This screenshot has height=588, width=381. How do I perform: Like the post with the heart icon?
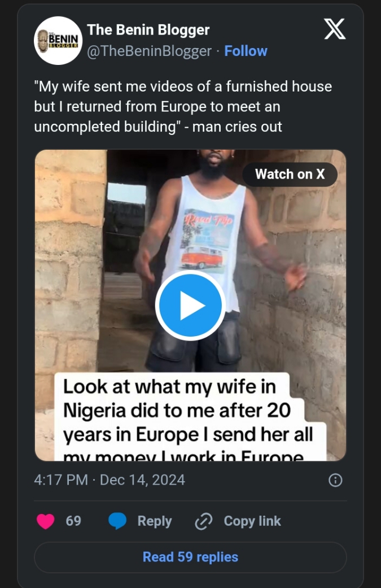tap(45, 521)
